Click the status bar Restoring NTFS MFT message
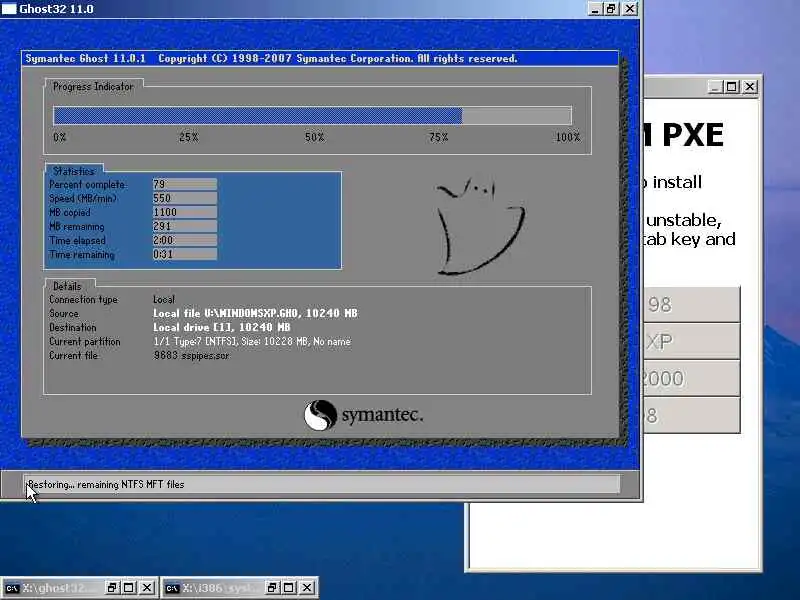Image resolution: width=800 pixels, height=600 pixels. coord(106,484)
